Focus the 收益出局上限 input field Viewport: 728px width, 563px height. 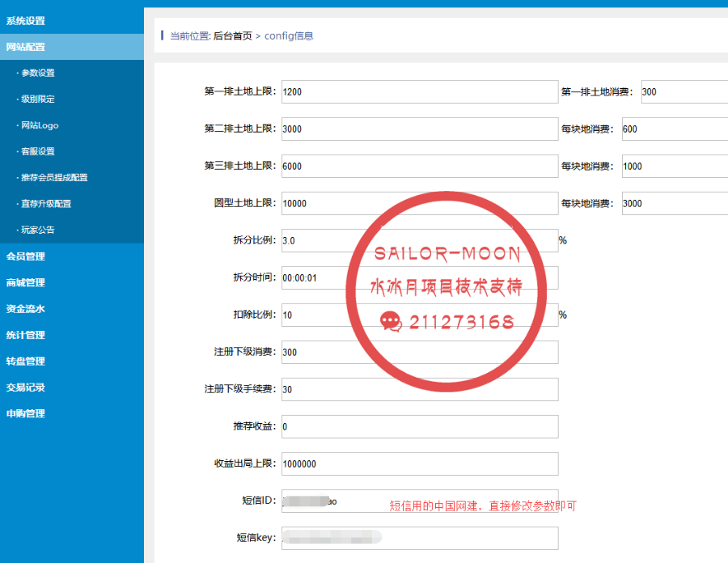pos(420,464)
